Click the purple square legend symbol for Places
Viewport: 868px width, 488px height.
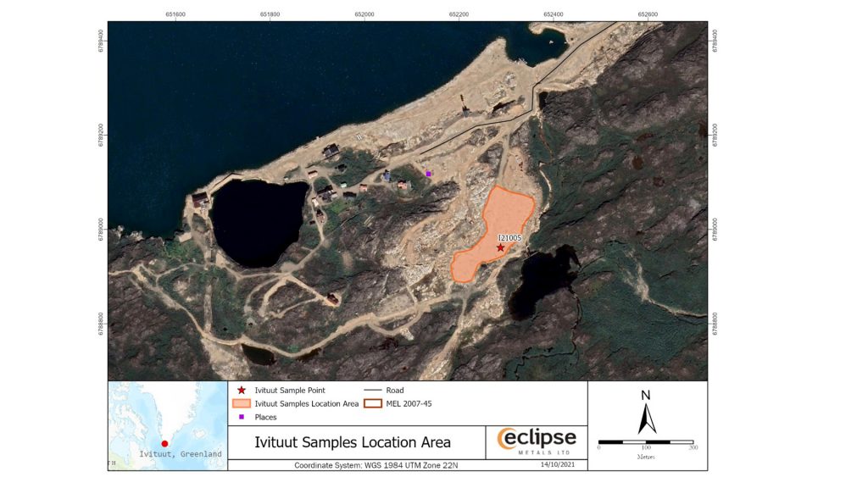[x=242, y=417]
